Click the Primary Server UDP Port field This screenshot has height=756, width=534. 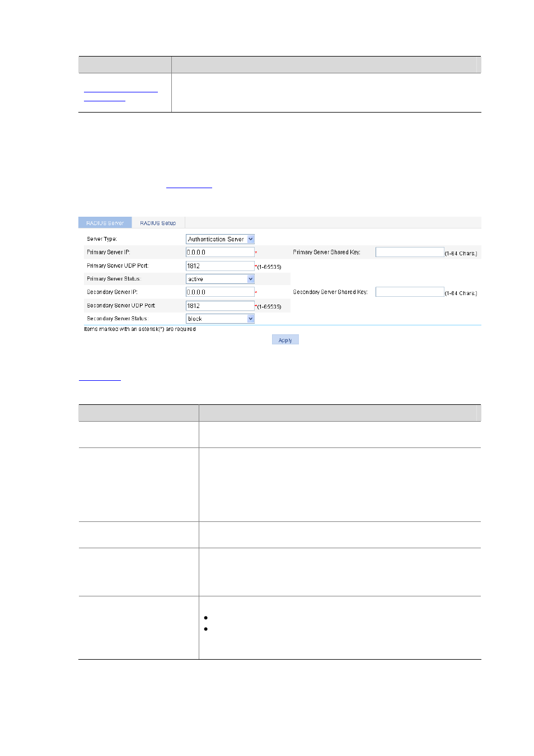click(220, 266)
